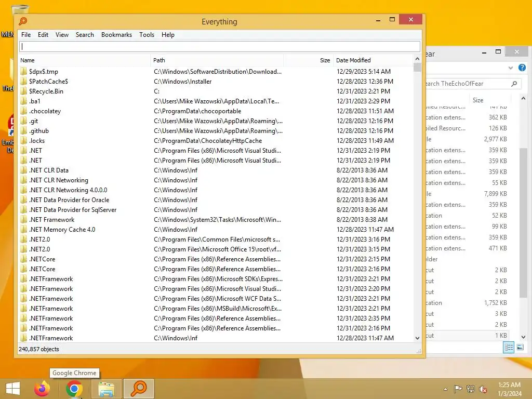The height and width of the screenshot is (399, 532).
Task: Open the Tools menu
Action: pos(147,35)
